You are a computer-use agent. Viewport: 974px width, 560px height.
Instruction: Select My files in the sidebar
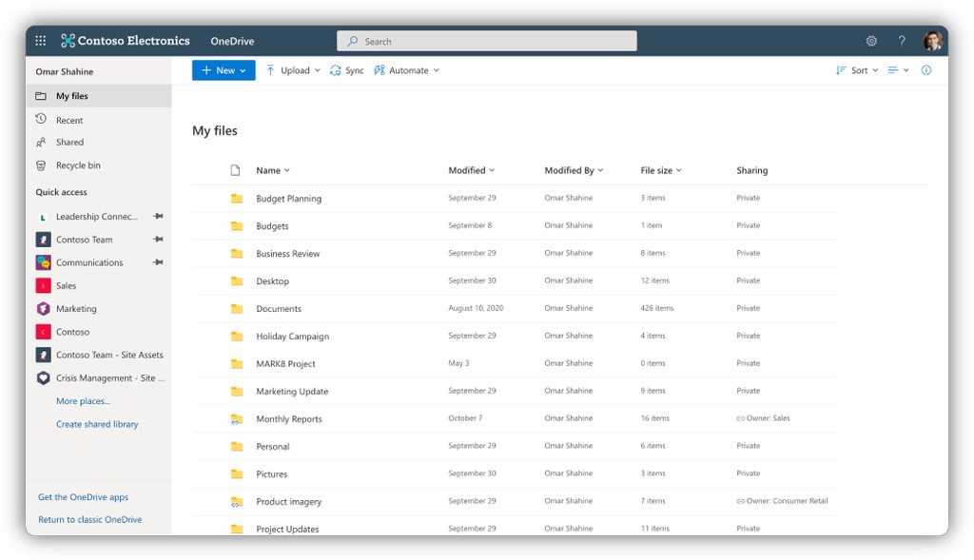click(x=99, y=96)
